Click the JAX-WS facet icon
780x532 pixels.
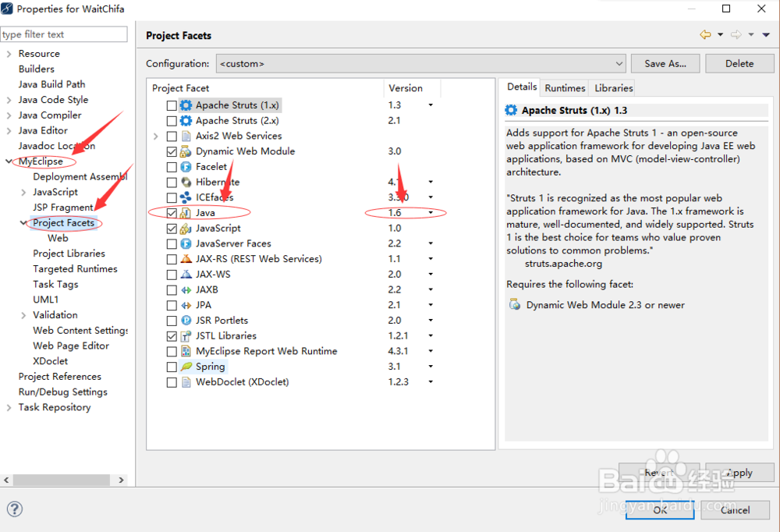pos(186,275)
